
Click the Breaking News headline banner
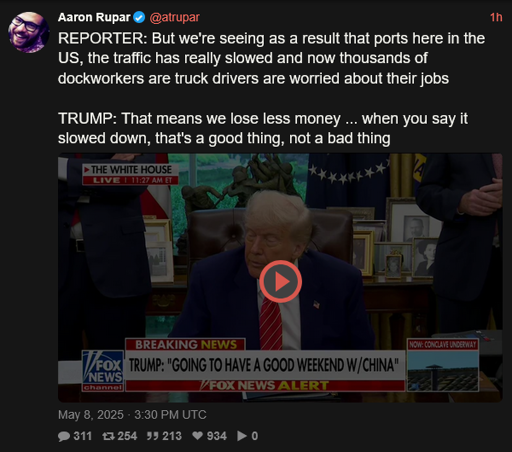pos(265,365)
